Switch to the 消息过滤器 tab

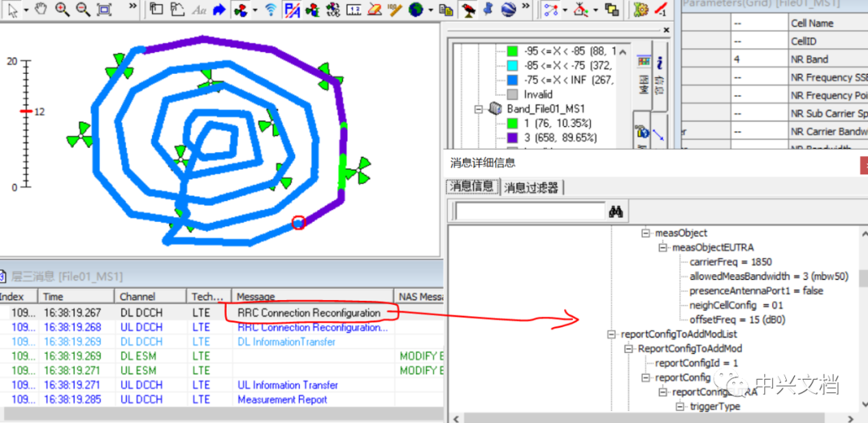[531, 187]
